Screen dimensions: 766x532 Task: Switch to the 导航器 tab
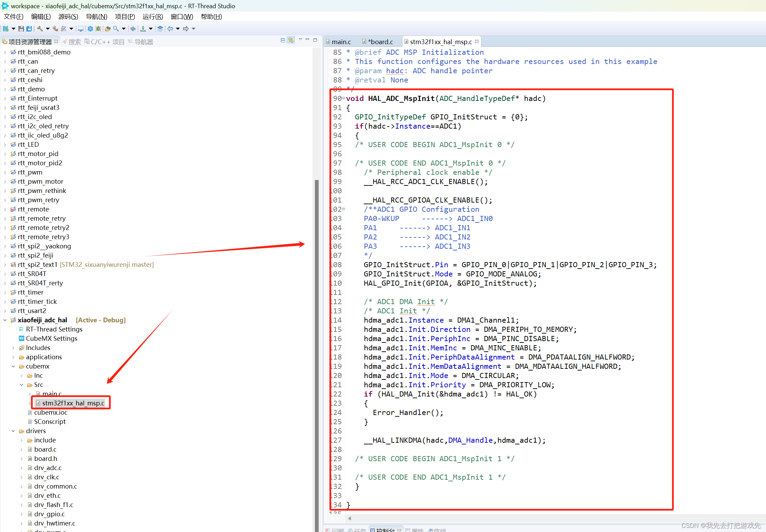point(140,42)
